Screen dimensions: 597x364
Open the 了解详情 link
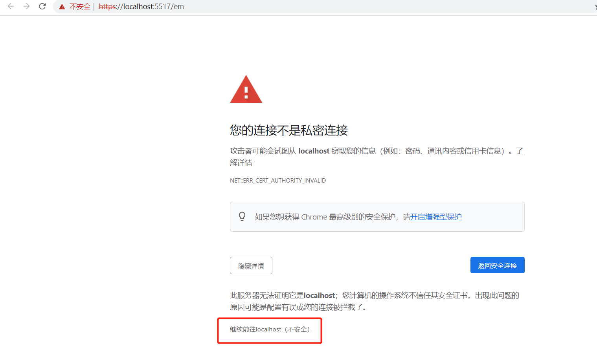241,162
